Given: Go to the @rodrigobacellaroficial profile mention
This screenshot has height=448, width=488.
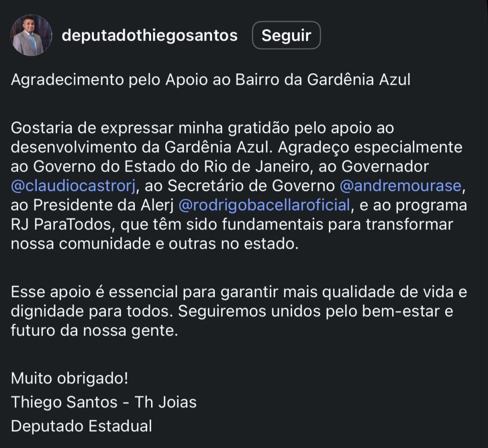Looking at the screenshot, I should click(264, 206).
